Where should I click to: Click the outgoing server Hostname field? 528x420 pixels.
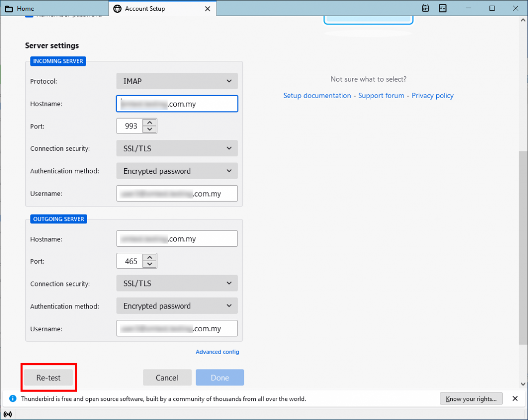point(177,239)
